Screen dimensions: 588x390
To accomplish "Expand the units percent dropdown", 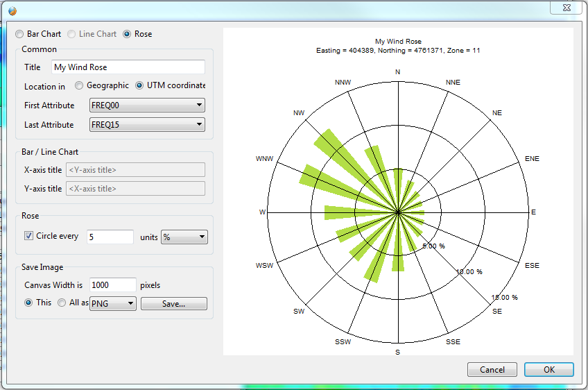I will coord(184,237).
